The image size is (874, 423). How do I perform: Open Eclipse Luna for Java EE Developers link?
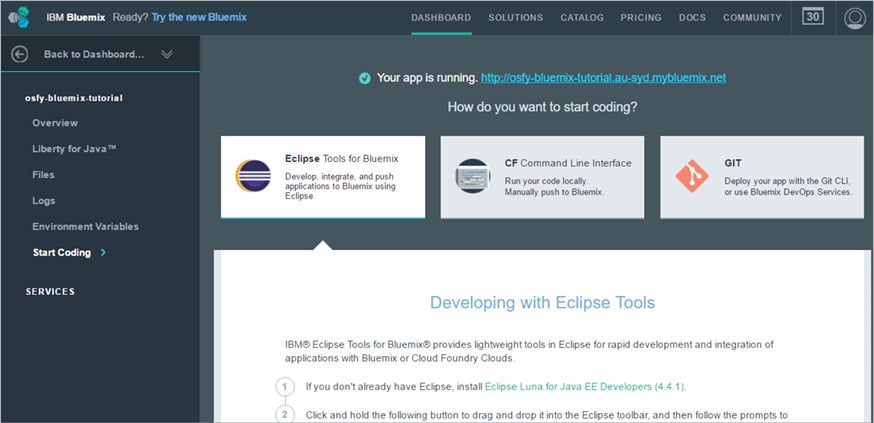pos(585,386)
